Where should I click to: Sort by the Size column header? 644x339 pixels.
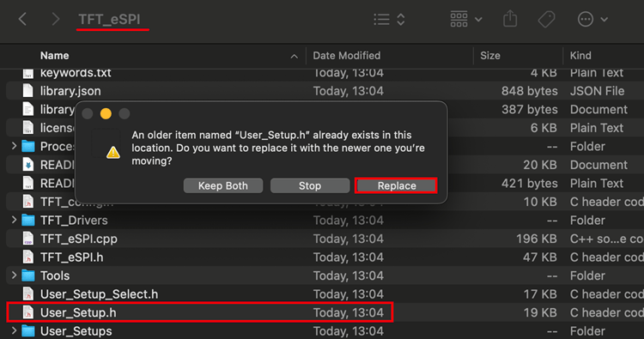(x=490, y=56)
